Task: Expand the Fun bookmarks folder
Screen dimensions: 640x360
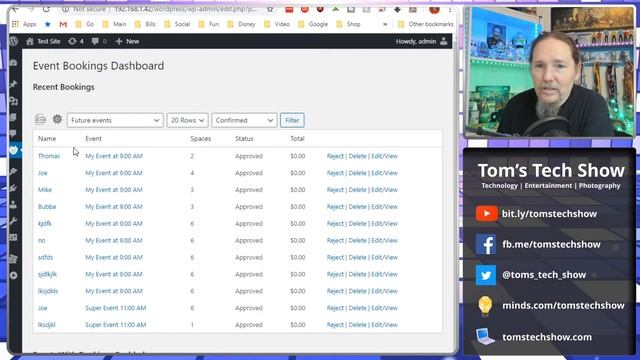Action: (x=209, y=24)
